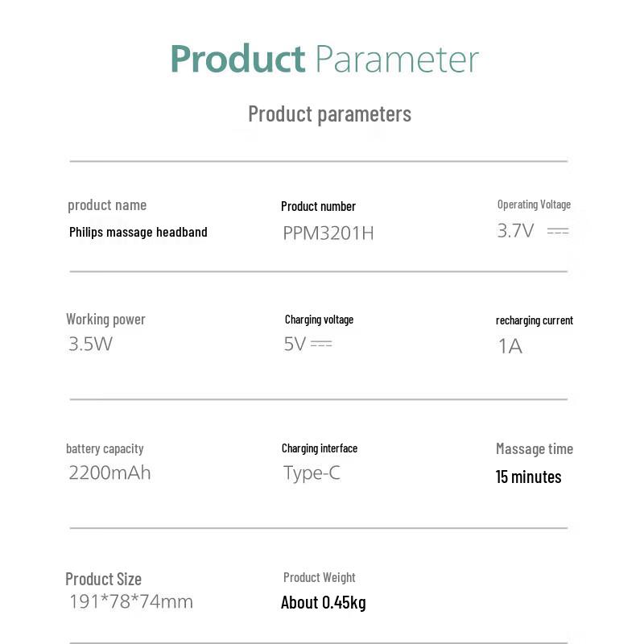
Task: Click the Massage time label
Action: [535, 449]
